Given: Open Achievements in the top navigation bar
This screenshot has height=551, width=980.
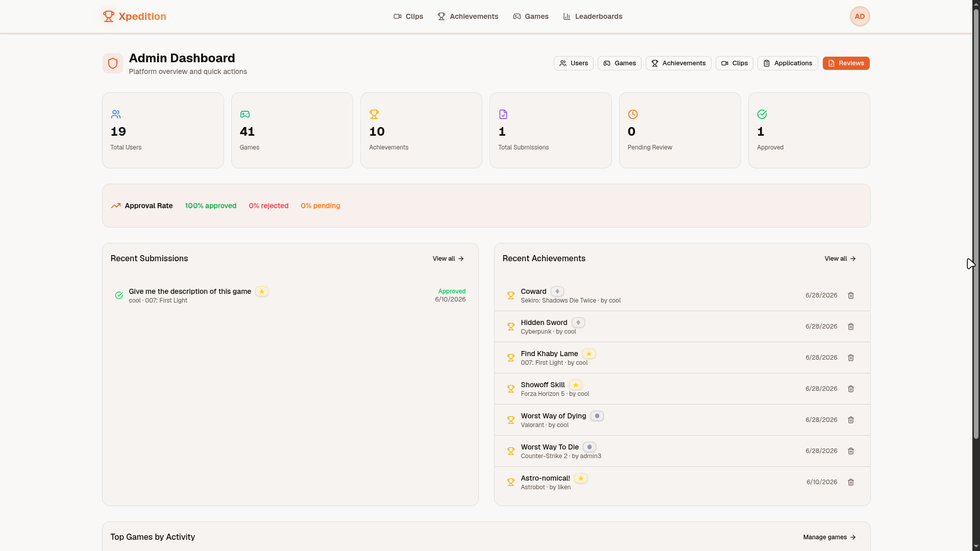Looking at the screenshot, I should pos(468,16).
